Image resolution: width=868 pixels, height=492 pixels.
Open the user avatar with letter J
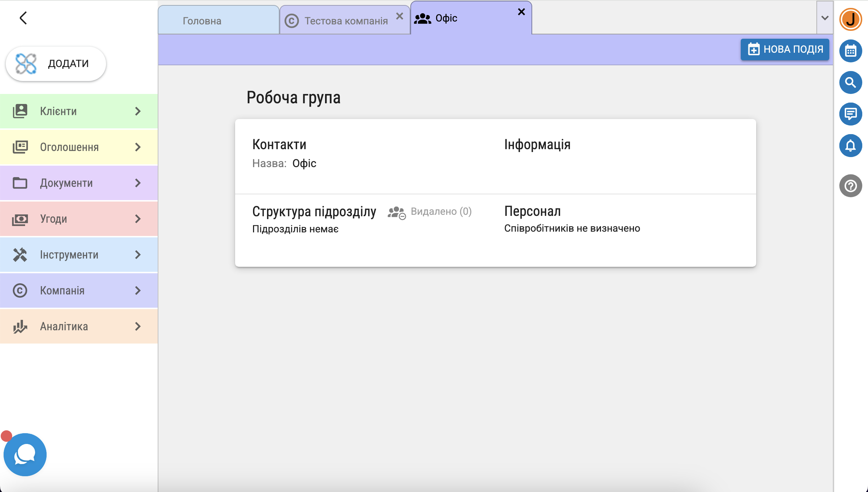(x=850, y=19)
